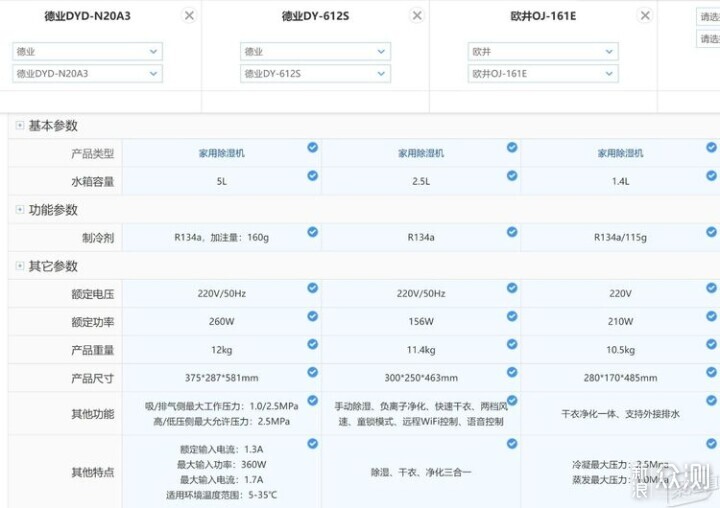This screenshot has width=720, height=508.
Task: Click check icon beside 吸/排气侧最大工作压力 cell
Action: [x=313, y=401]
